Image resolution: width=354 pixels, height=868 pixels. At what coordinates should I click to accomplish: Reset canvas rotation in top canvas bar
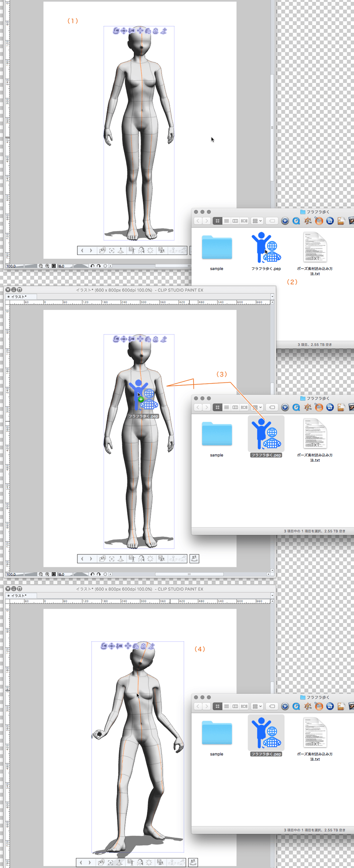coord(105,266)
